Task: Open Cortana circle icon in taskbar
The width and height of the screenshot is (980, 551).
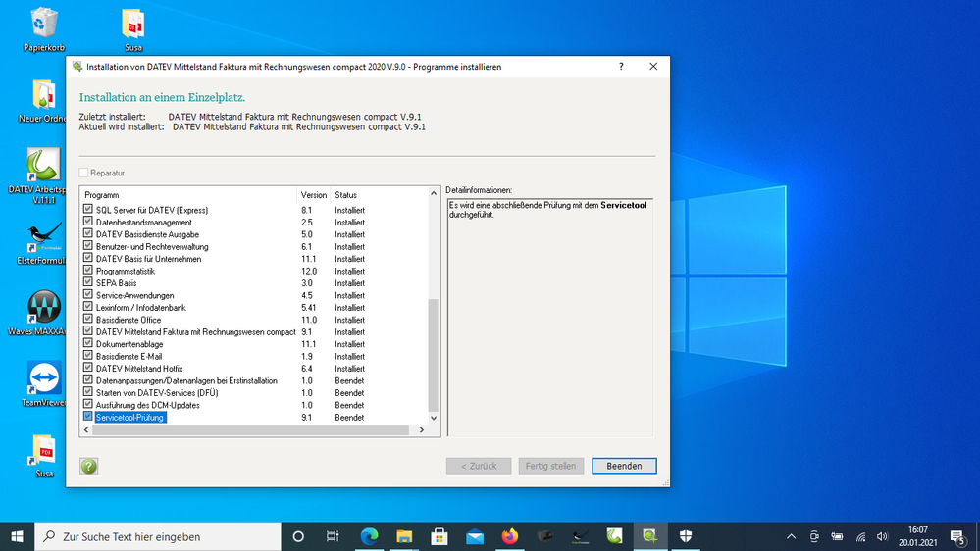Action: coord(298,536)
